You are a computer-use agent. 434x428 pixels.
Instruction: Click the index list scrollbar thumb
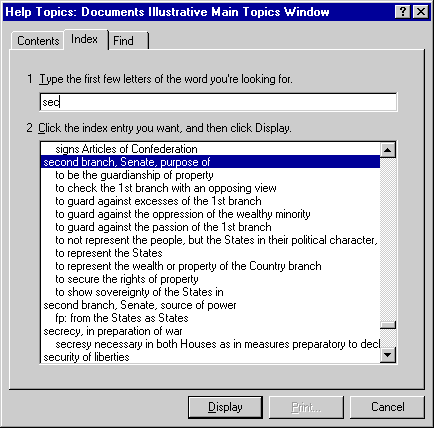pos(388,325)
